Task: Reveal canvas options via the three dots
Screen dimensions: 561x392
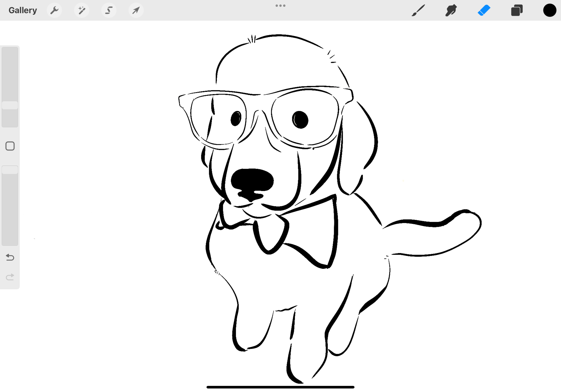Action: (280, 5)
